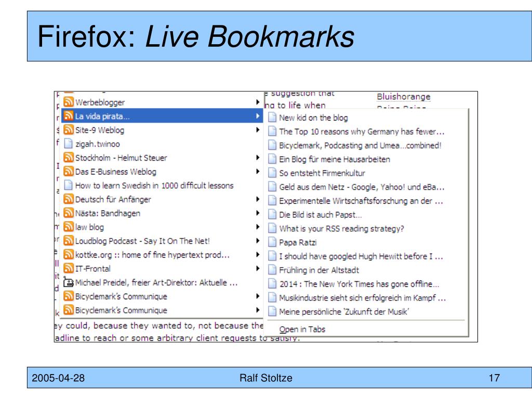The height and width of the screenshot is (399, 532).
Task: Click 'Meine persönliche Zukunft der Musik' text
Action: click(344, 312)
